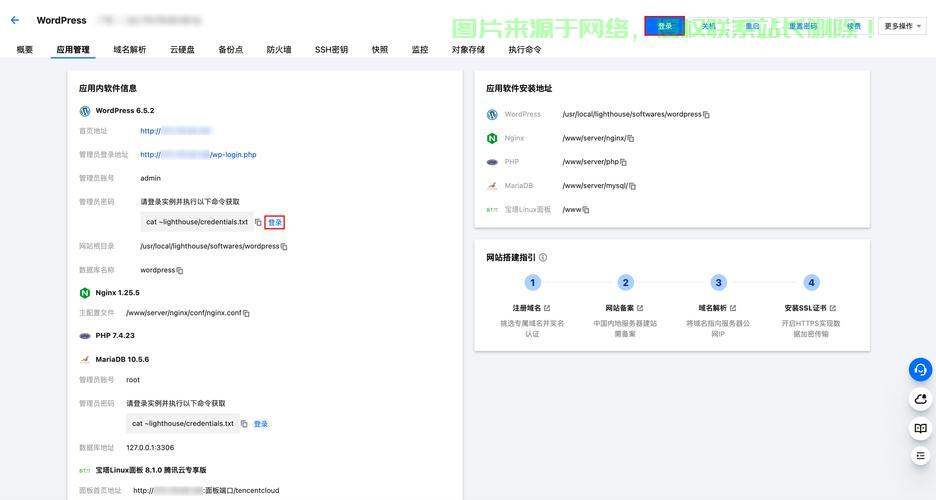
Task: Expand the 更多操作 dropdown
Action: [x=902, y=26]
